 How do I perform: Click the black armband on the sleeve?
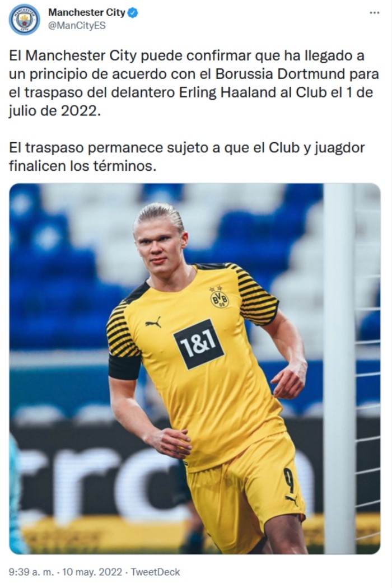124,366
